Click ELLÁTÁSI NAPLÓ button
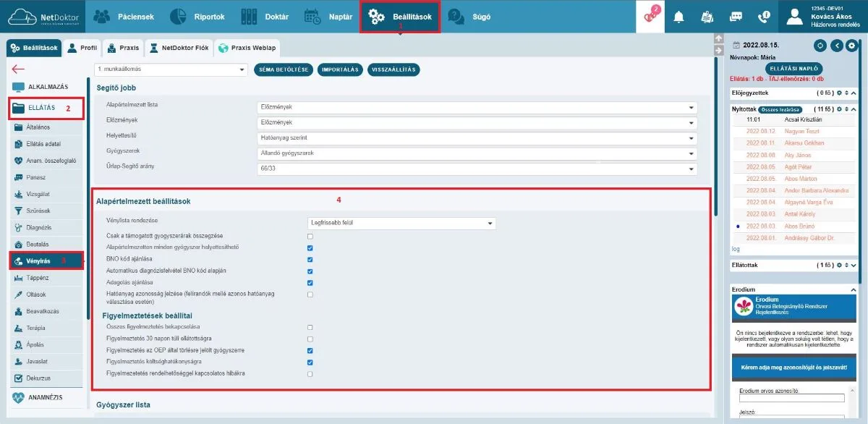This screenshot has width=868, height=424. click(793, 68)
